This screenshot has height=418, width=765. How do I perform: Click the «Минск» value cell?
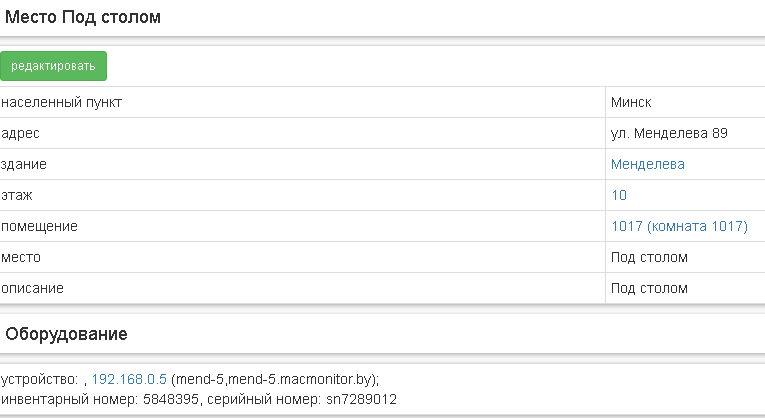631,102
